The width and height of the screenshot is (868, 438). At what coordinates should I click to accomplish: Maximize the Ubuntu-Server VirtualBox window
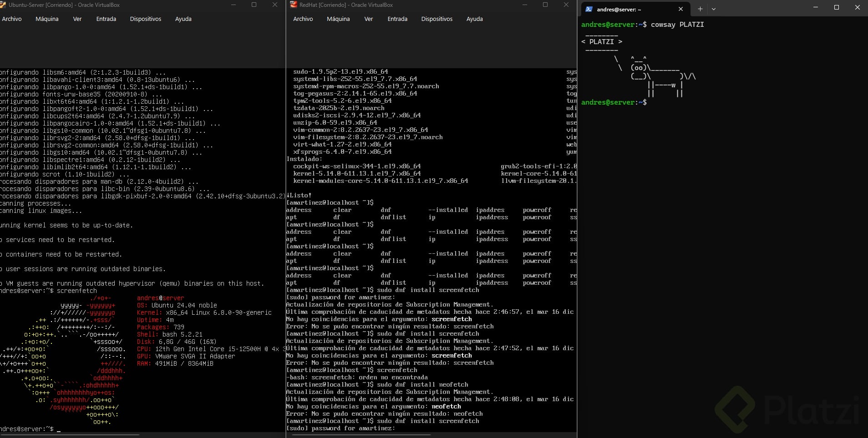254,5
